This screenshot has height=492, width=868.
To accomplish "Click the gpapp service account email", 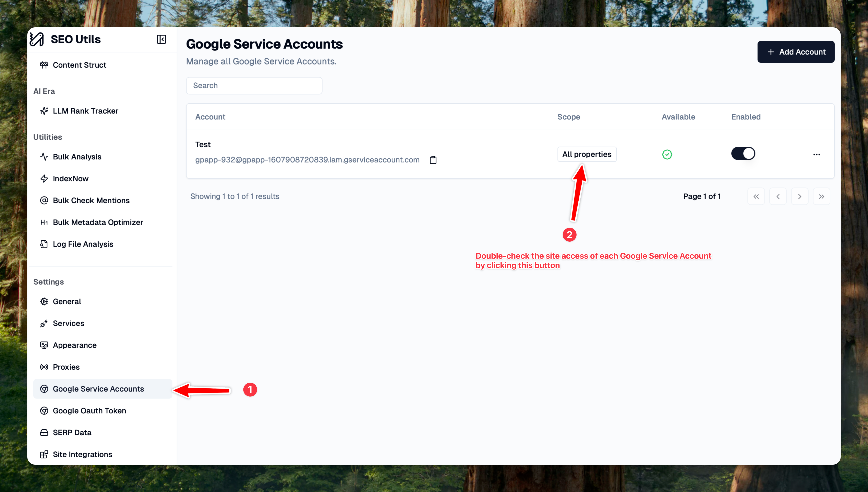I will coord(307,160).
